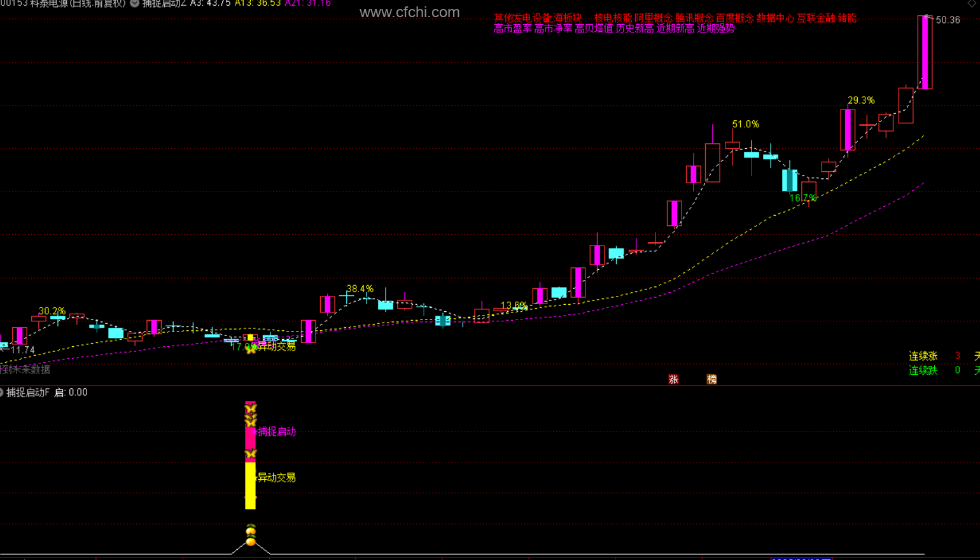
Task: Click the 连续跌 counter label
Action: coord(923,370)
